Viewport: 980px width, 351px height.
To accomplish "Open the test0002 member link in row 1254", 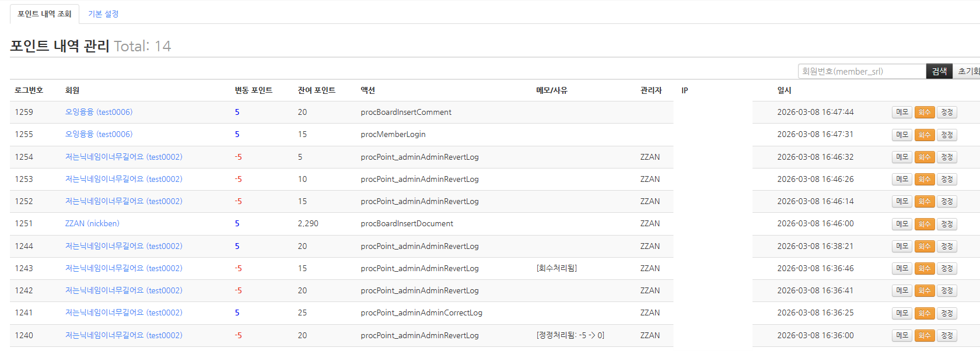I will [x=124, y=157].
